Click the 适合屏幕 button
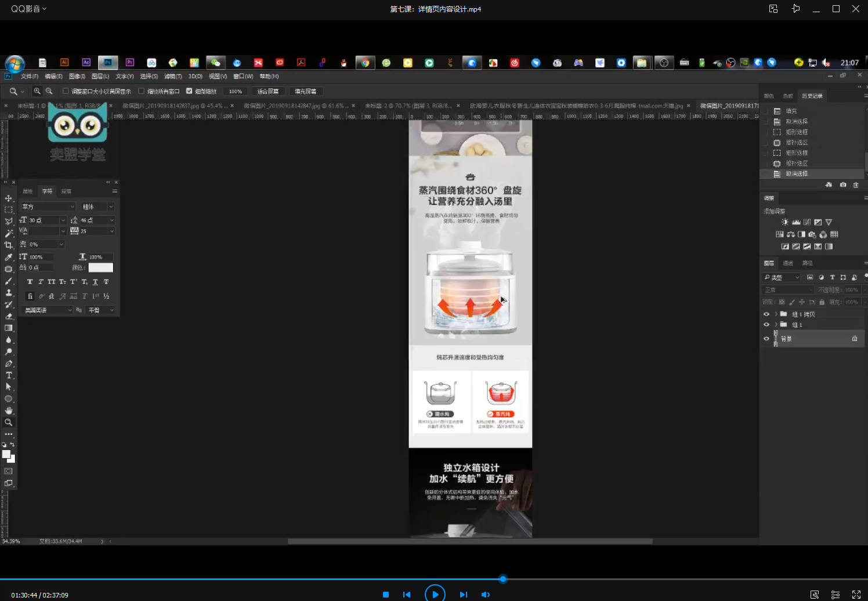 click(267, 91)
